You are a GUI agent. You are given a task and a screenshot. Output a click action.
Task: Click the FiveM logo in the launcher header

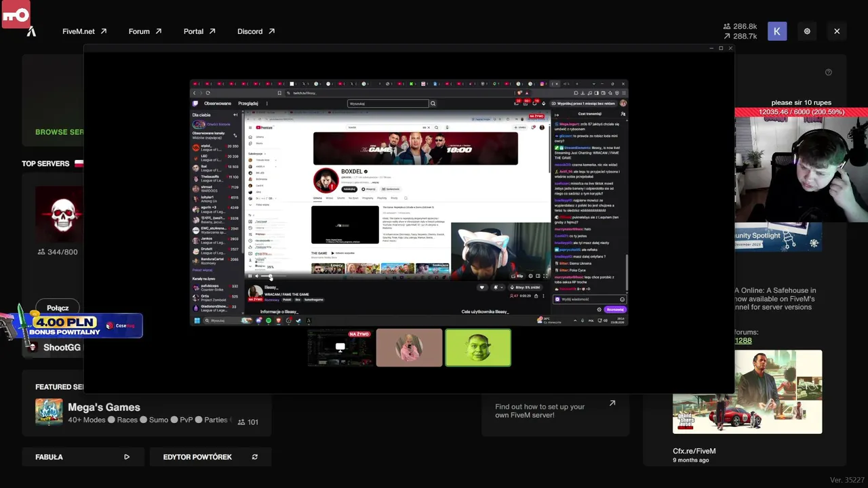[x=31, y=31]
